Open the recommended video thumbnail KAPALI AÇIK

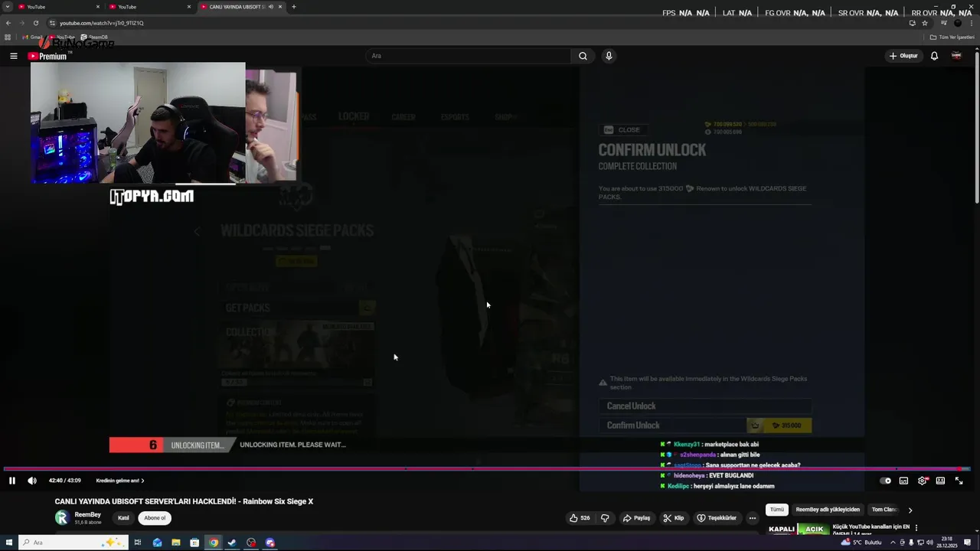click(797, 529)
